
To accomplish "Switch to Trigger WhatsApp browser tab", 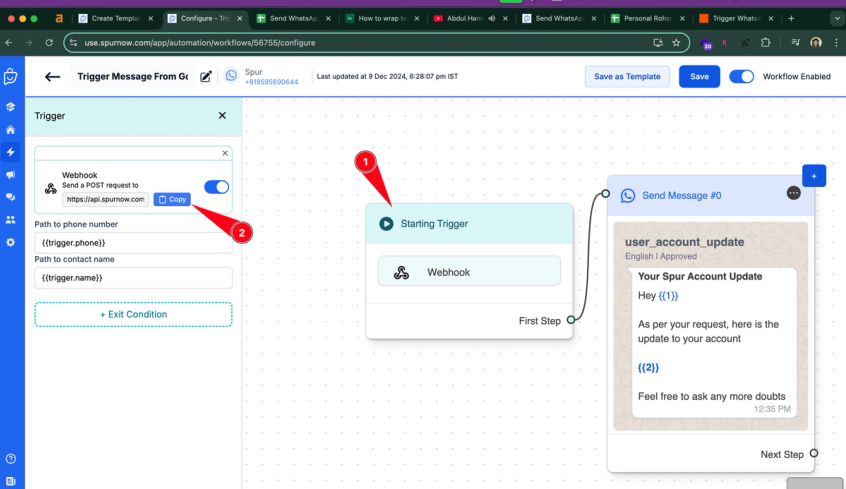I will point(736,18).
